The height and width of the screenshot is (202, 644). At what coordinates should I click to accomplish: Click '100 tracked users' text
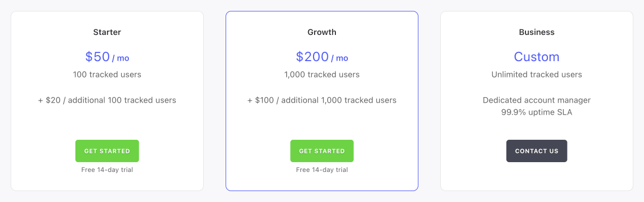pos(107,75)
